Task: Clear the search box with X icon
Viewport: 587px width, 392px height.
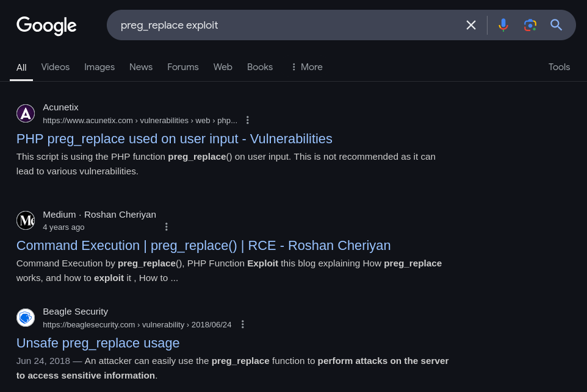Action: [x=471, y=25]
